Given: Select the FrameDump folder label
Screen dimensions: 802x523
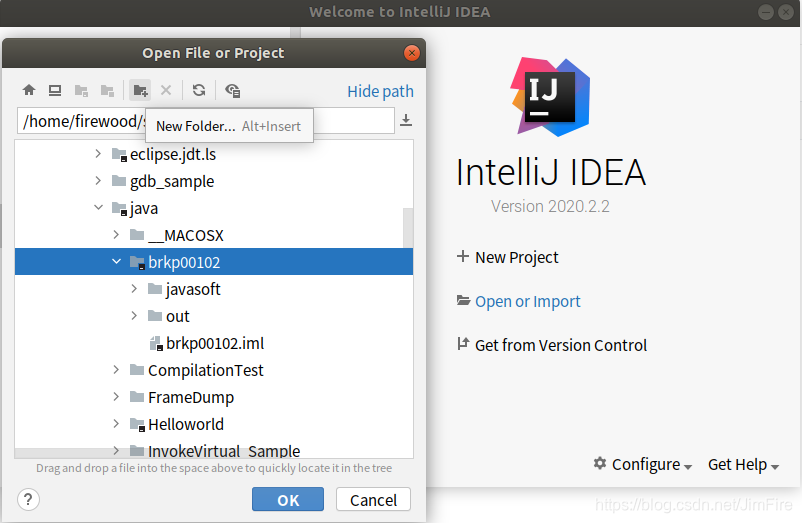Looking at the screenshot, I should pos(191,397).
